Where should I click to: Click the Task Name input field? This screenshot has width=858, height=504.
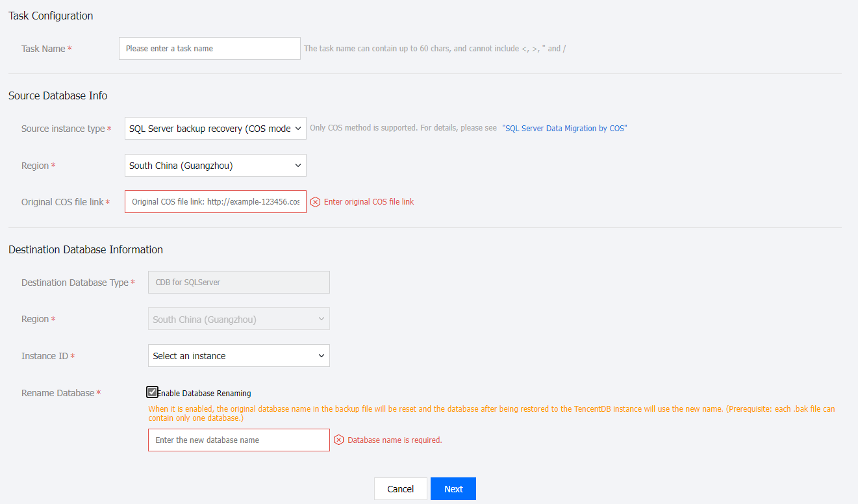coord(209,49)
